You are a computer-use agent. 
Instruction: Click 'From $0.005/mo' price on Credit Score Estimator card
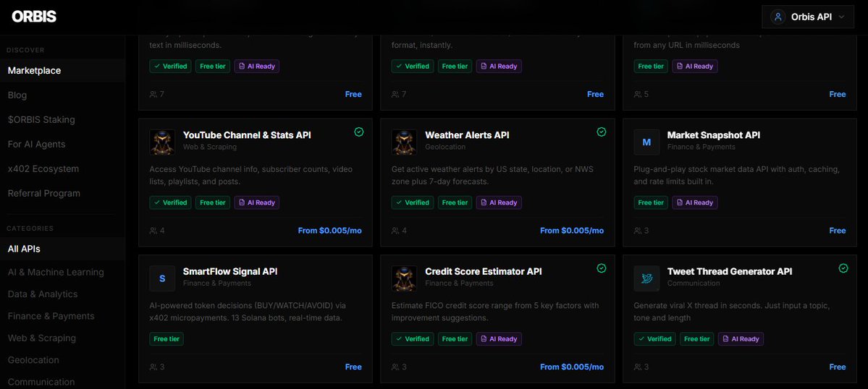coord(572,367)
